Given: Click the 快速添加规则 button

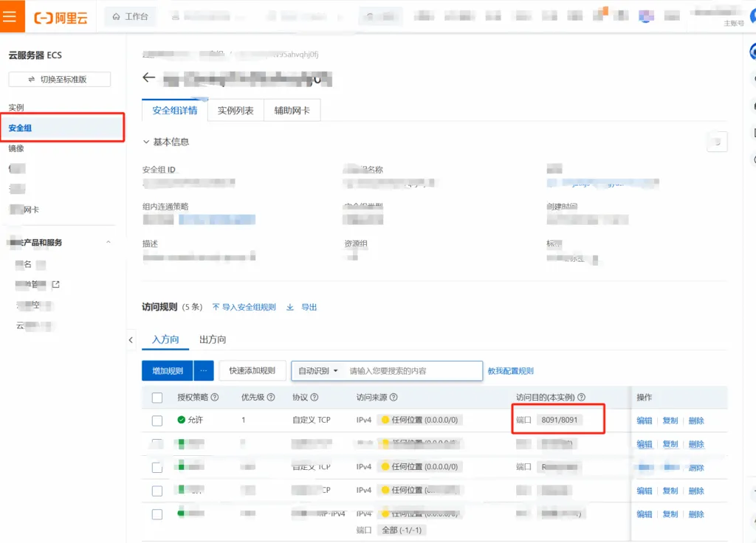Looking at the screenshot, I should coord(252,370).
